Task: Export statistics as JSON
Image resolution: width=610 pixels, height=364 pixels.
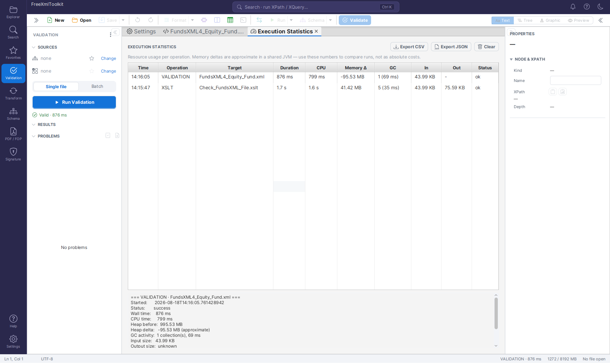Action: point(451,47)
